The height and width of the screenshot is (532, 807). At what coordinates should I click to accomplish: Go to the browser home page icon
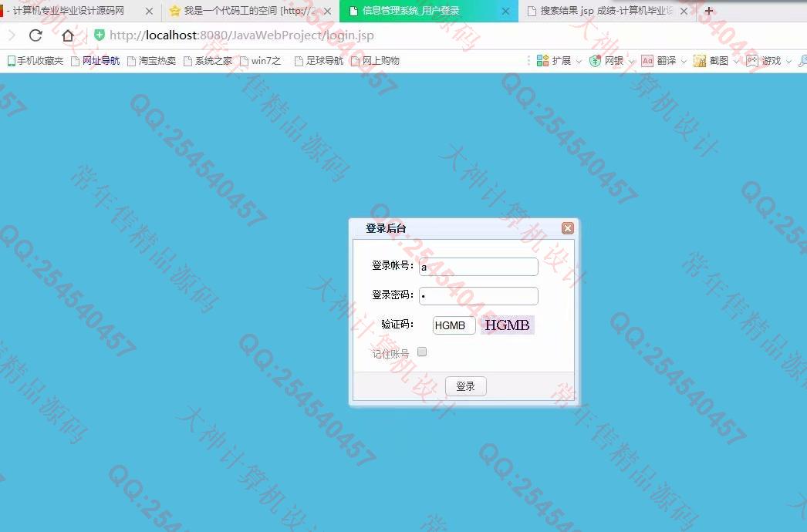[x=67, y=35]
